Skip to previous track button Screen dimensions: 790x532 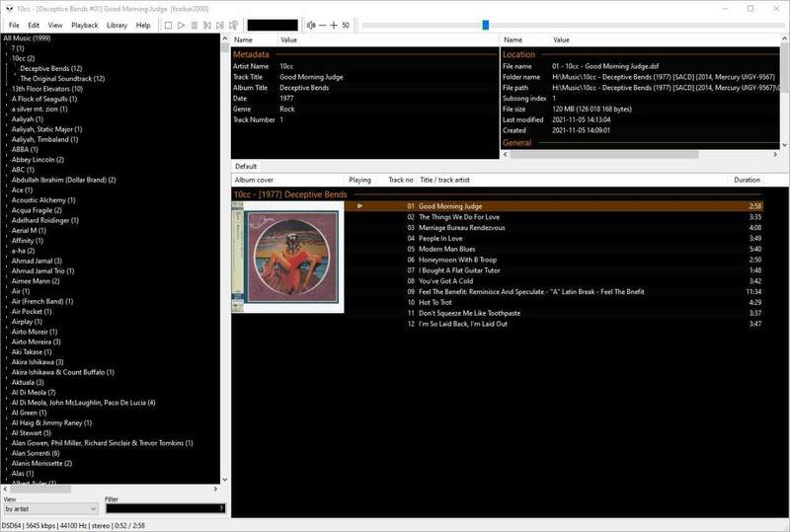tap(206, 25)
